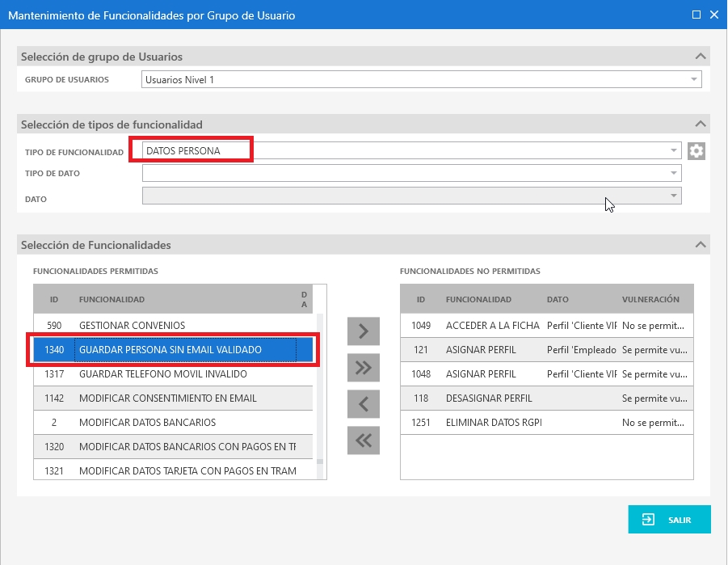Screen dimensions: 728x565
Task: Select row MODIFICAR DATOS BANCARIOS with ID 2
Action: click(x=173, y=423)
